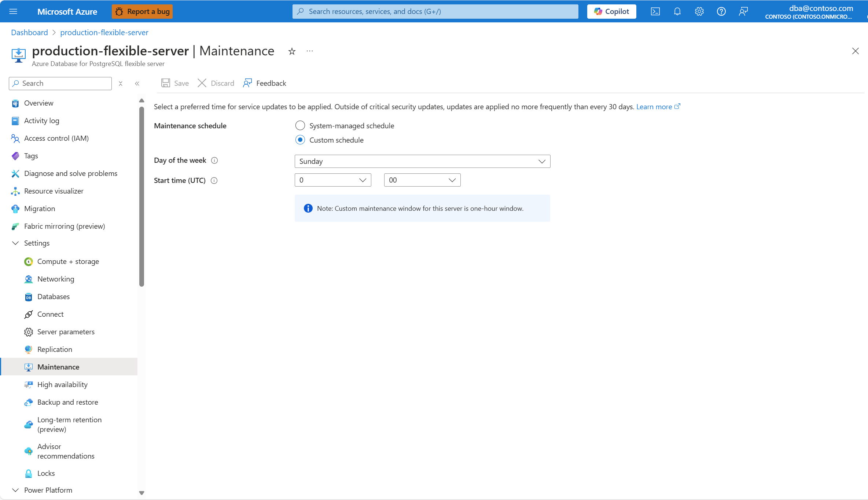Open the start hour dropdown
The width and height of the screenshot is (868, 500).
click(332, 180)
